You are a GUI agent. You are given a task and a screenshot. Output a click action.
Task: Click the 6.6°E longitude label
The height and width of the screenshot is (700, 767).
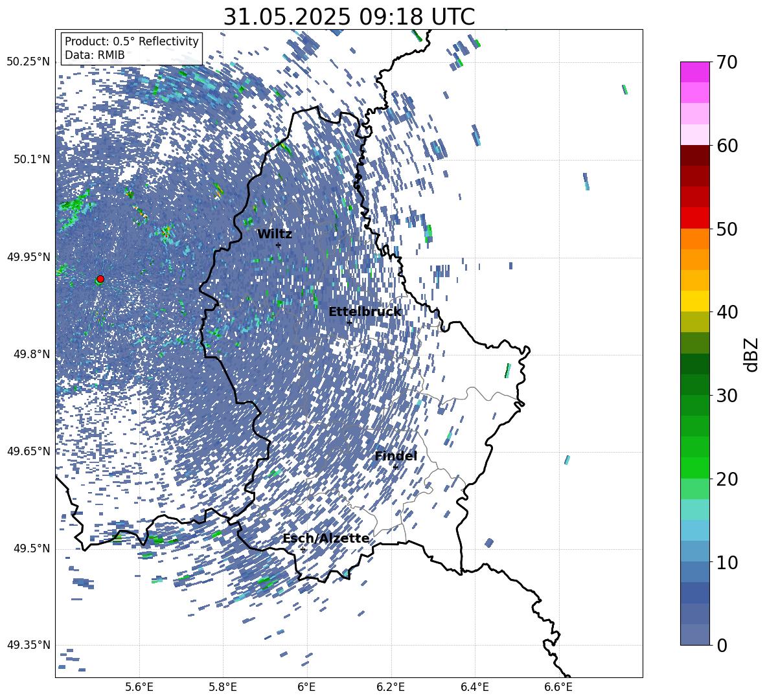[558, 687]
